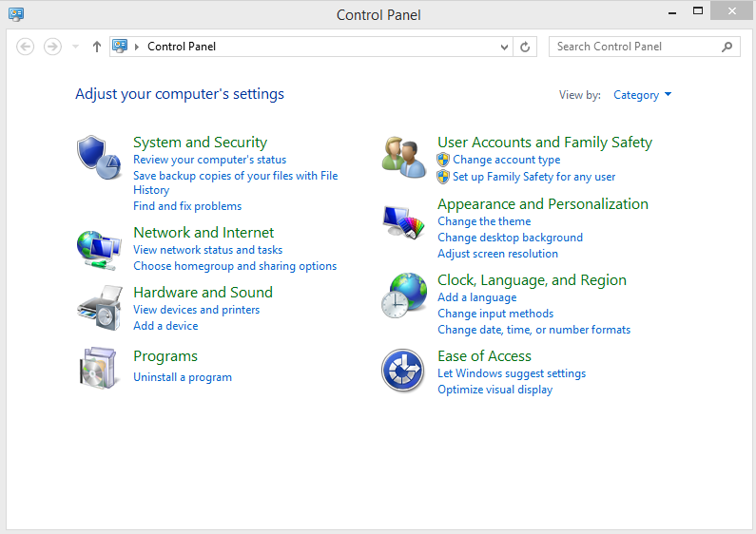Open Network and Internet category
This screenshot has width=756, height=534.
[204, 233]
